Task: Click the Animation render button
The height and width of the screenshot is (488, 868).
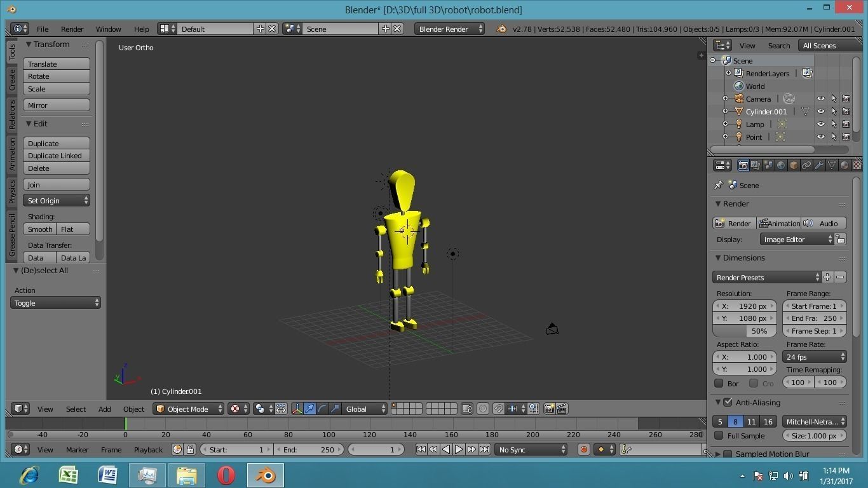Action: 779,224
